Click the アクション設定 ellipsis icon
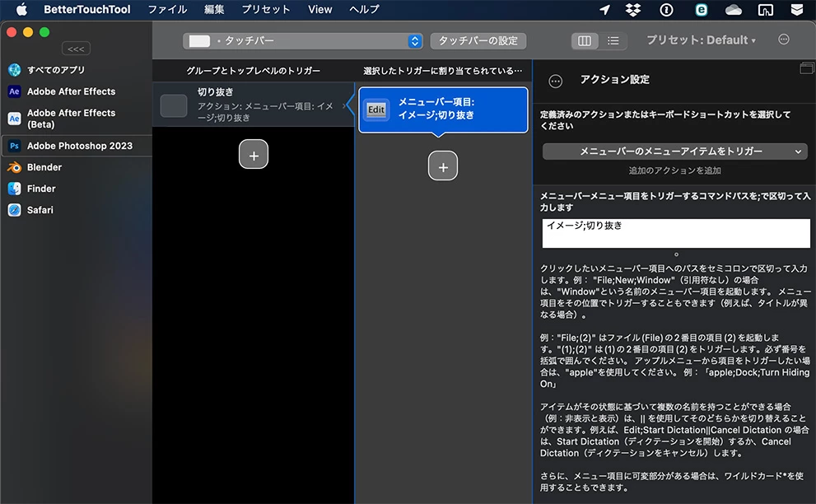 555,82
